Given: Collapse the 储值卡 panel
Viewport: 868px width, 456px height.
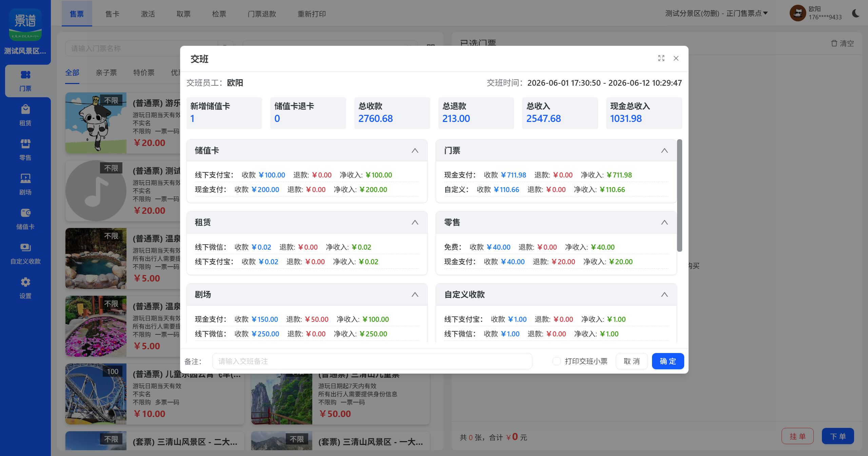Looking at the screenshot, I should pos(415,150).
